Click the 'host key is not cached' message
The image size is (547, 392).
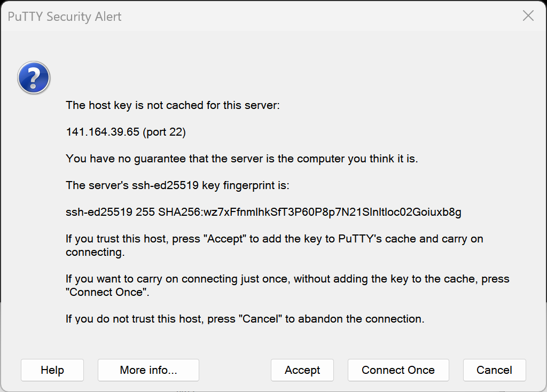[173, 105]
